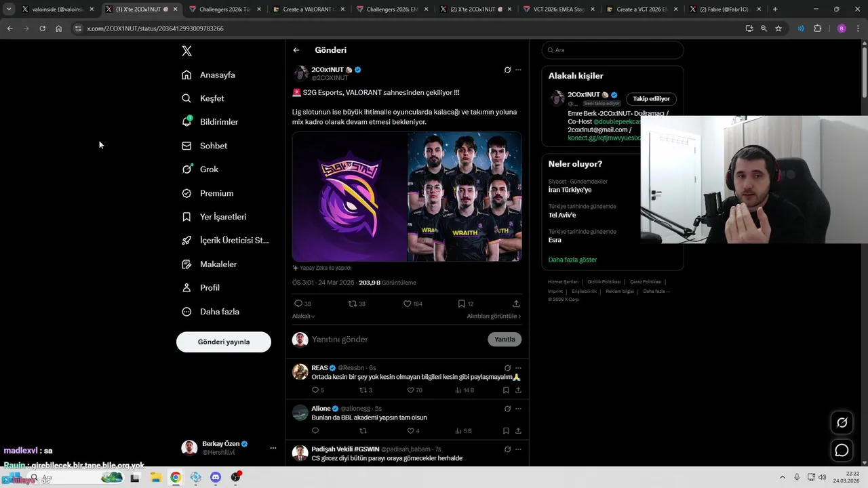868x488 pixels.
Task: Open Discord in taskbar
Action: coord(216,478)
